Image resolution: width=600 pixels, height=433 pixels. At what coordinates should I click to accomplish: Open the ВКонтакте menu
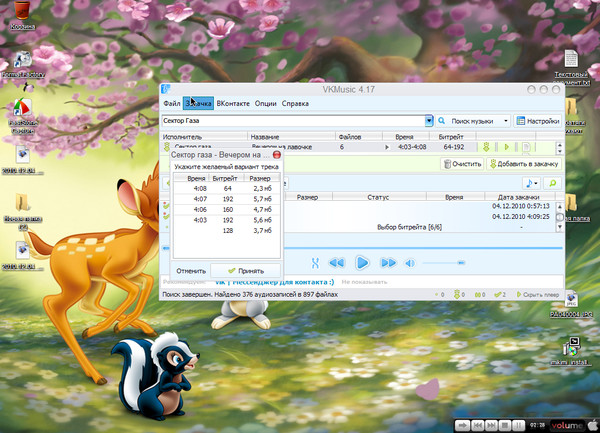click(x=233, y=104)
